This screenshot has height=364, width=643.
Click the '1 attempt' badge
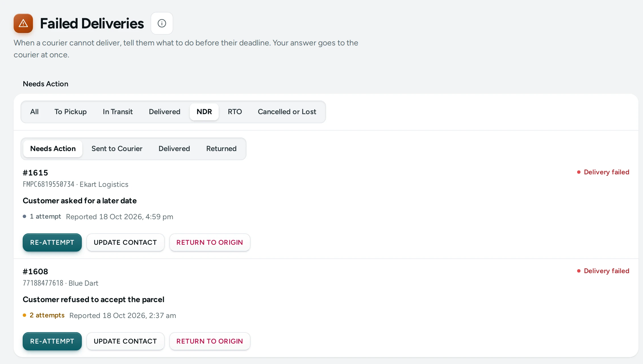click(42, 216)
